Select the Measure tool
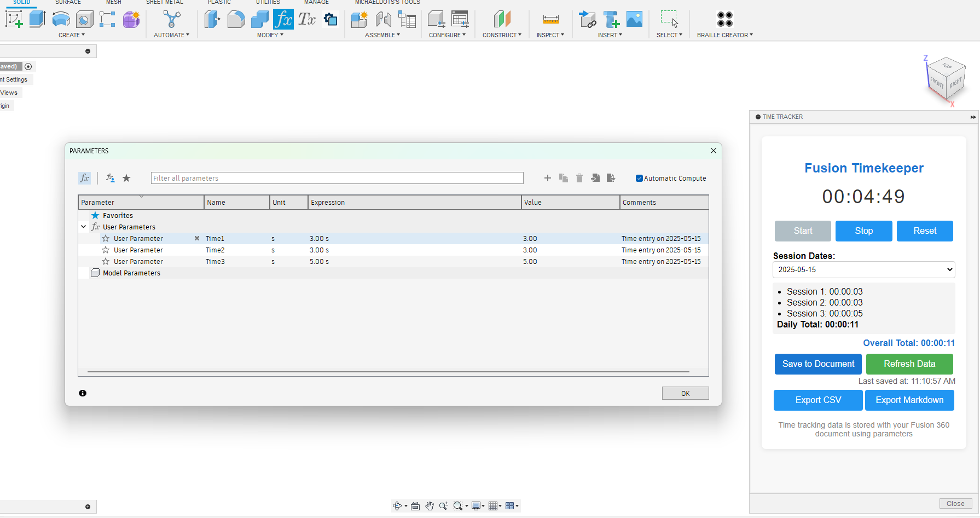 550,19
